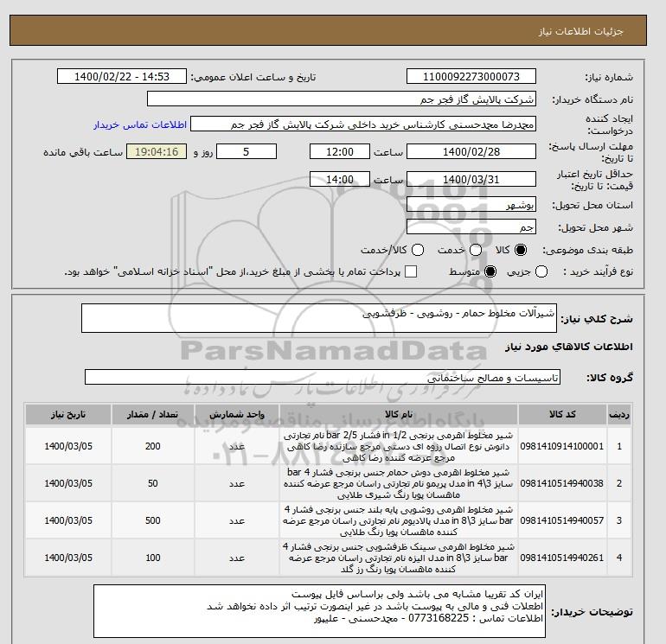The width and height of the screenshot is (666, 644).
Task: Click the general need description text box
Action: [x=319, y=318]
